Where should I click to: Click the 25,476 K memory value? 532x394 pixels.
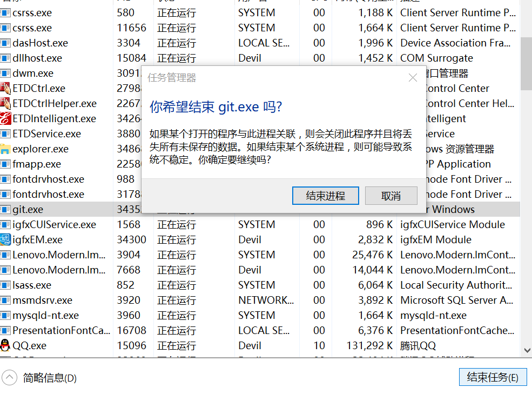372,255
